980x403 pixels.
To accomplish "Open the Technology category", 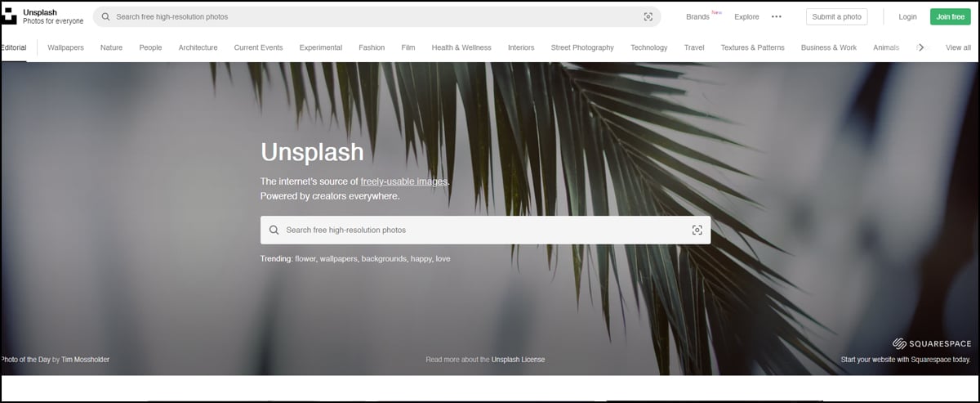I will tap(649, 47).
